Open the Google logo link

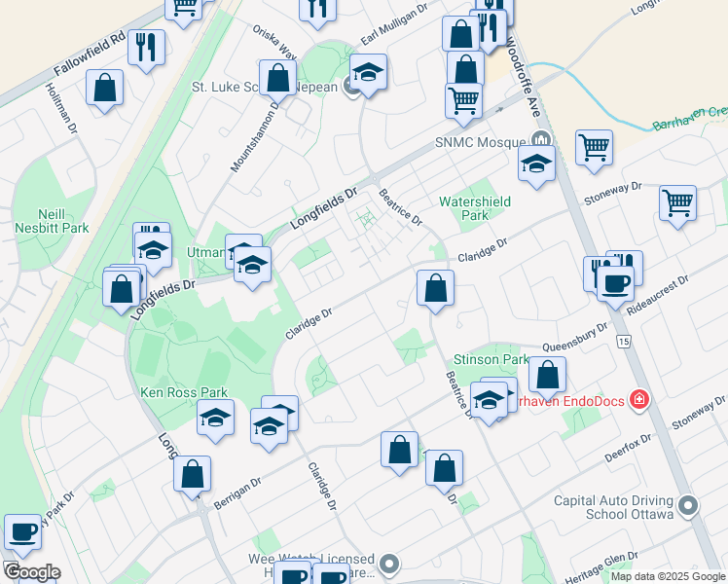click(x=31, y=573)
